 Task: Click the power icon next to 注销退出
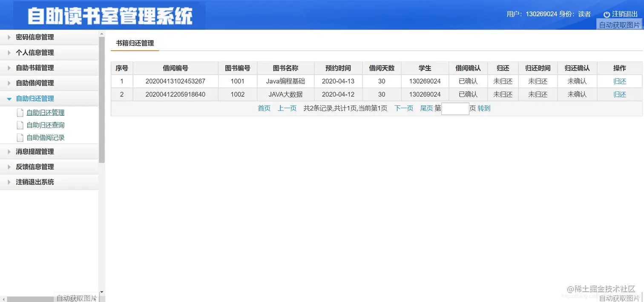pos(606,14)
